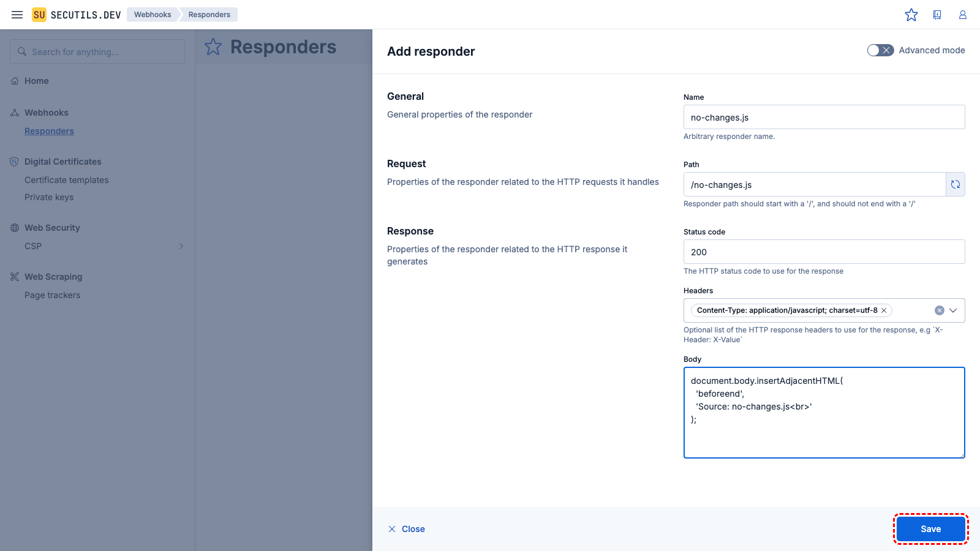Click the Status code field
Viewport: 980px width, 551px height.
(x=824, y=252)
